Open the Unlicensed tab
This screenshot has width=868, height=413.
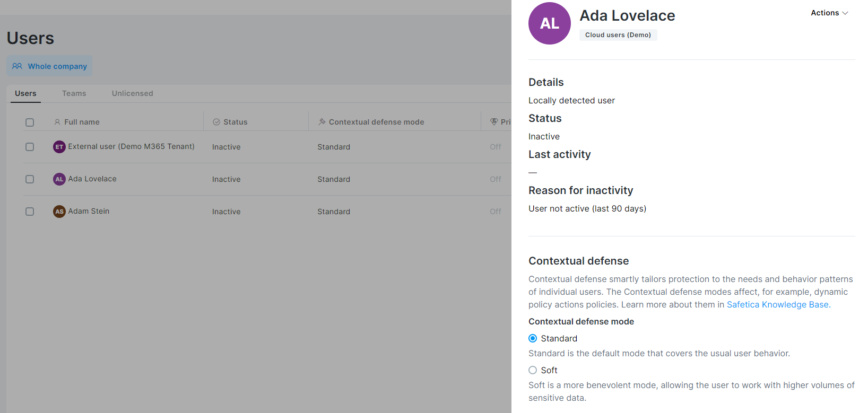132,93
